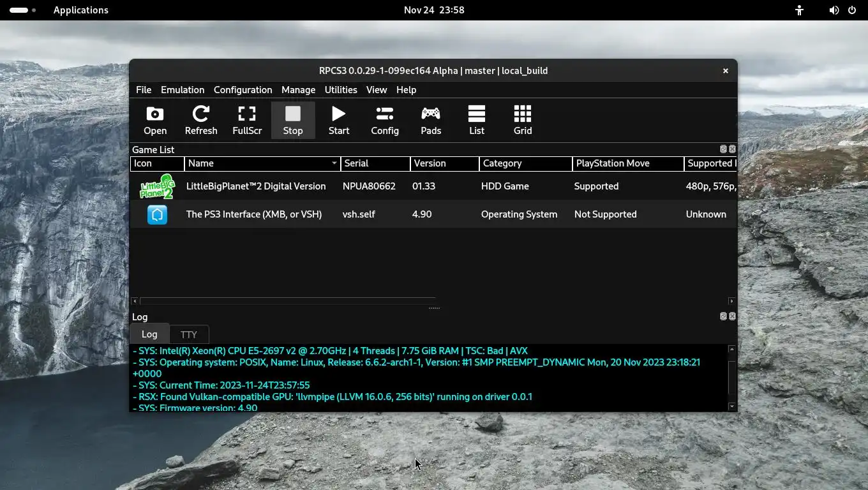Open the Pads controller settings
Viewport: 868px width, 490px height.
coord(431,120)
